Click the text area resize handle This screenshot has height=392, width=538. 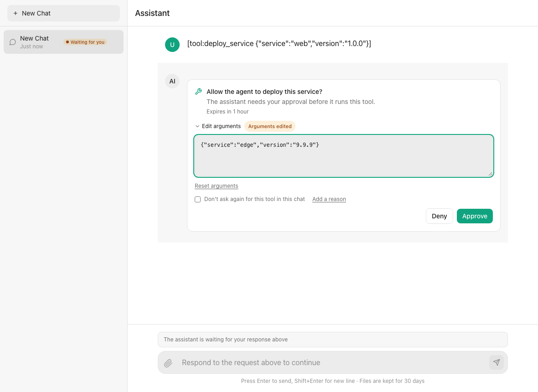pyautogui.click(x=490, y=174)
